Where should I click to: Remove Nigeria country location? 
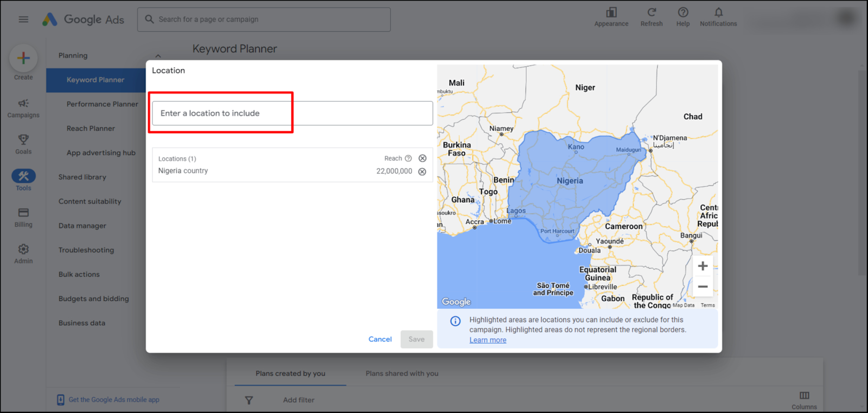[422, 171]
